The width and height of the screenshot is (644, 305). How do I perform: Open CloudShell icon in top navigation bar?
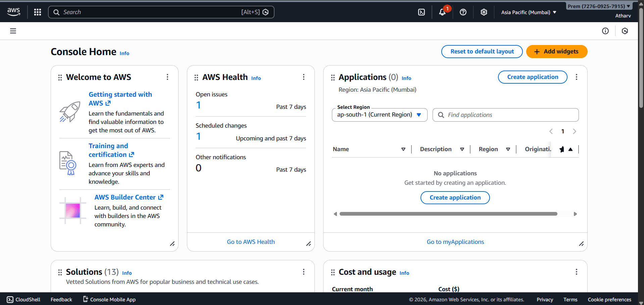click(422, 12)
